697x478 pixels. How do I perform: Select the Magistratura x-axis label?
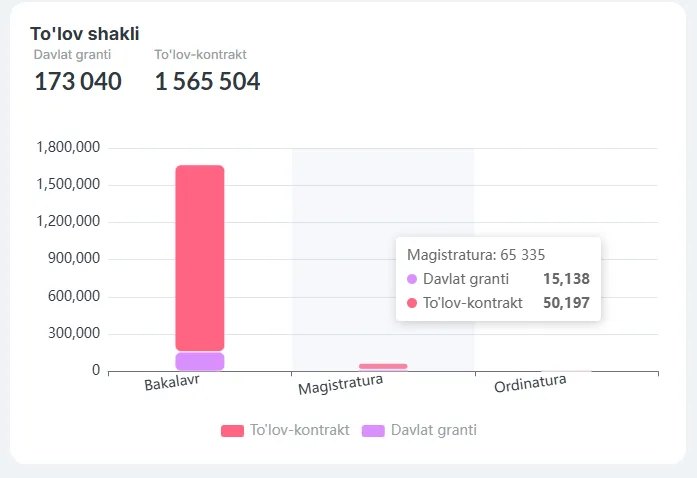[341, 385]
